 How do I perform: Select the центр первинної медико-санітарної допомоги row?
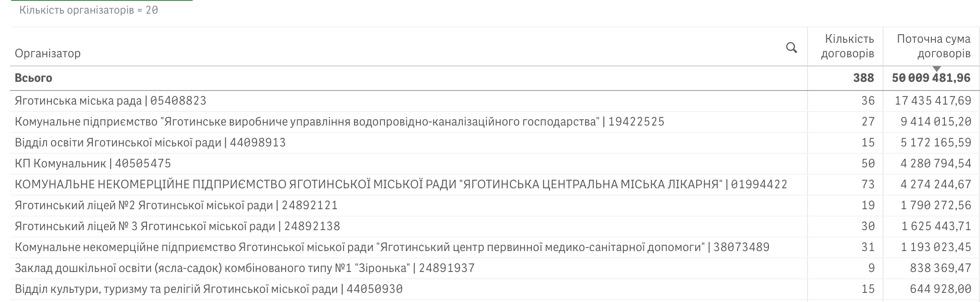point(392,247)
